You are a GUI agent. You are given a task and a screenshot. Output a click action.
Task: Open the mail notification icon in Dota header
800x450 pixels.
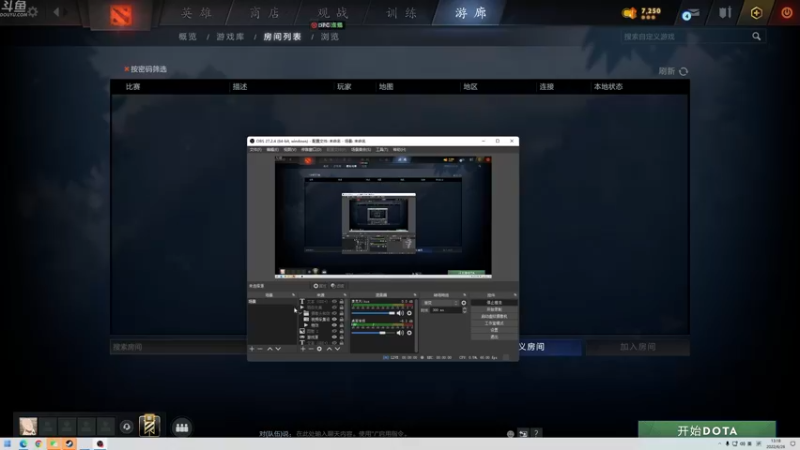(690, 14)
